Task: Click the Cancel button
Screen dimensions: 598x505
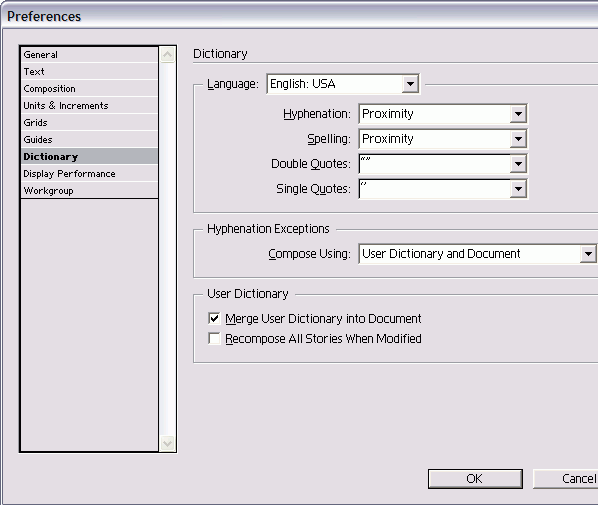Action: tap(566, 479)
